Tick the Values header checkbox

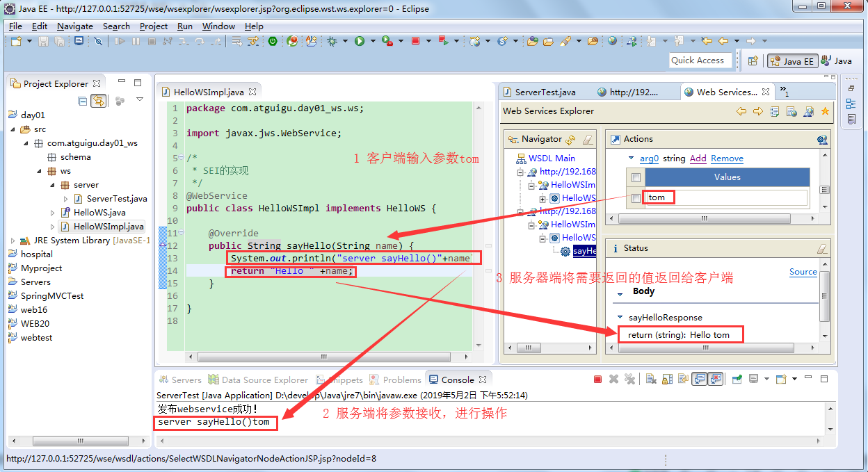[x=636, y=178]
